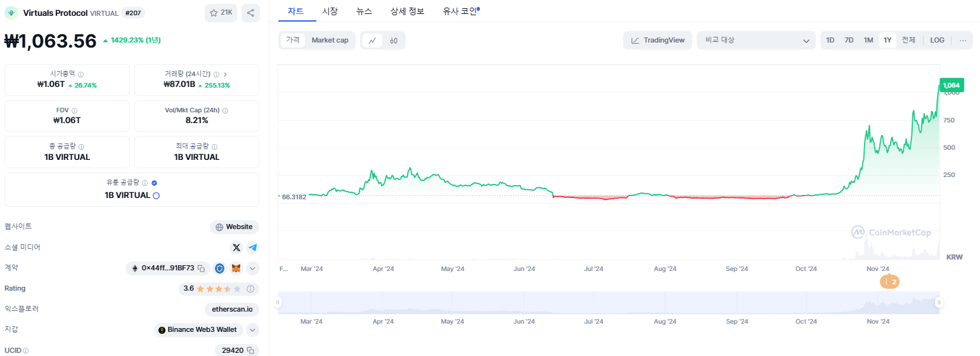The image size is (980, 356).
Task: Grab right handle of range navigator
Action: point(939,303)
